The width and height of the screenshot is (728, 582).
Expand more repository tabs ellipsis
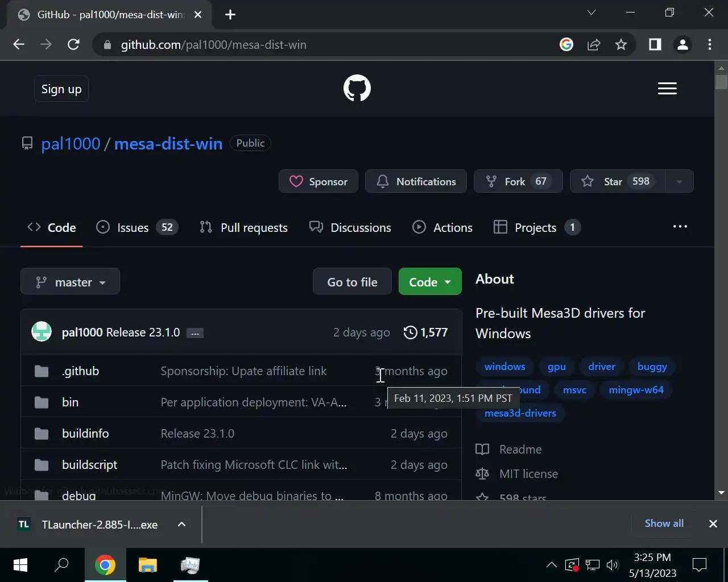pyautogui.click(x=680, y=227)
